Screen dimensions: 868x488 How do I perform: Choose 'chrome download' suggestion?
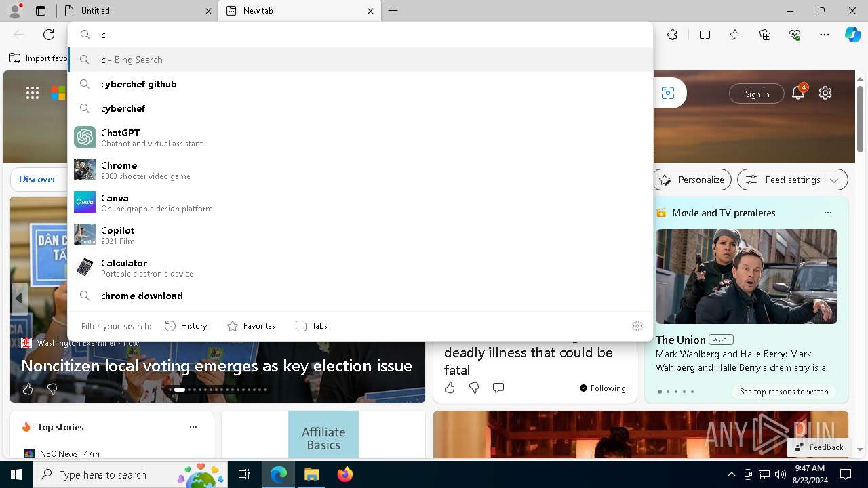(360, 296)
